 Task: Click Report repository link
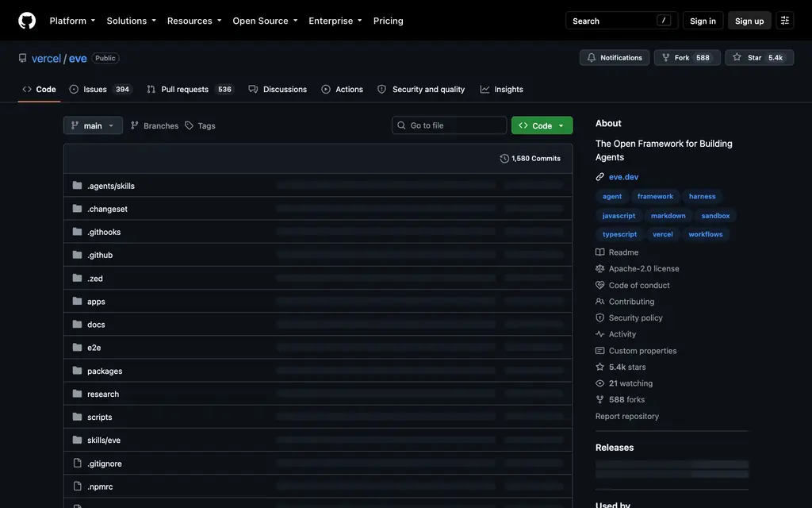point(627,416)
